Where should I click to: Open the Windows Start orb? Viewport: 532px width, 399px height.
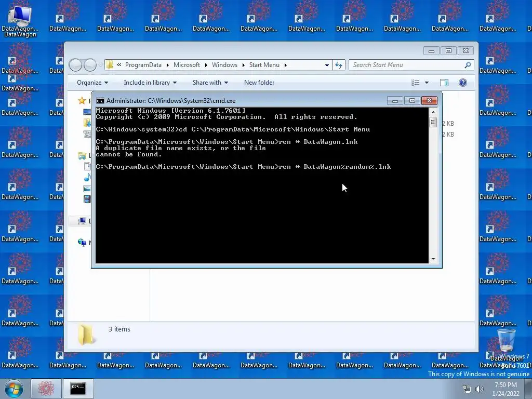14,389
